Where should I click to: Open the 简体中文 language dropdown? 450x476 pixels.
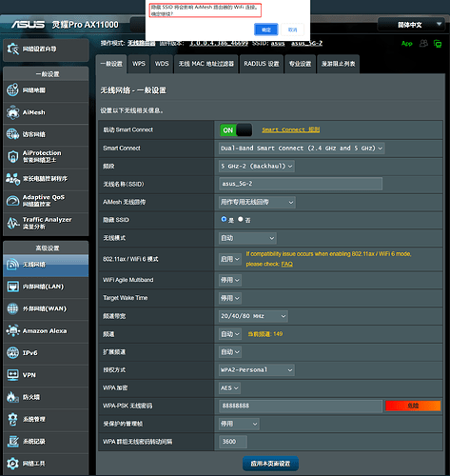click(x=411, y=25)
